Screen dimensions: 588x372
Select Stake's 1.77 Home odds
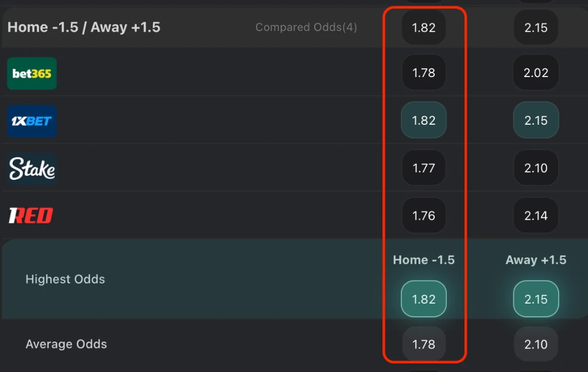point(423,168)
